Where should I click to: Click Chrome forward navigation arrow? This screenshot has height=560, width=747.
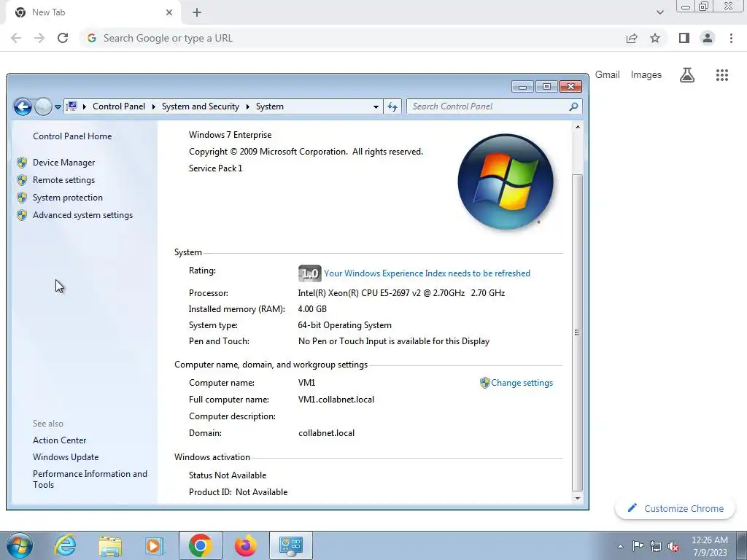tap(39, 38)
